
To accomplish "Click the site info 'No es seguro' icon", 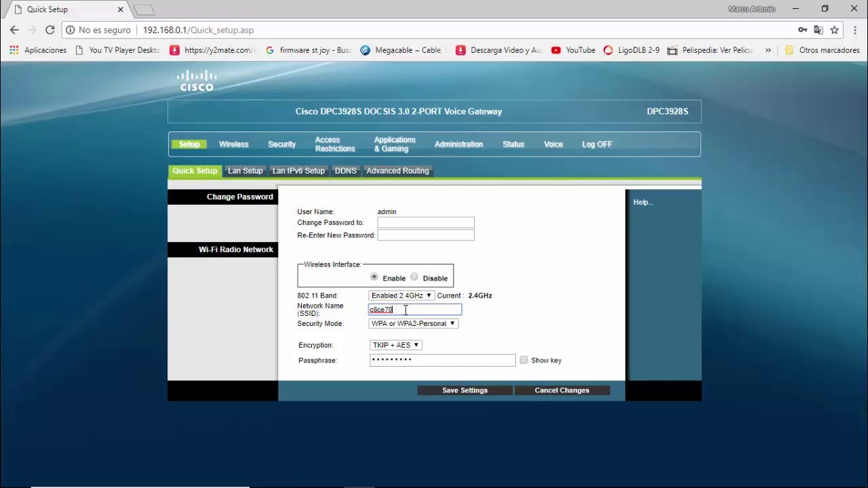I will pos(70,30).
